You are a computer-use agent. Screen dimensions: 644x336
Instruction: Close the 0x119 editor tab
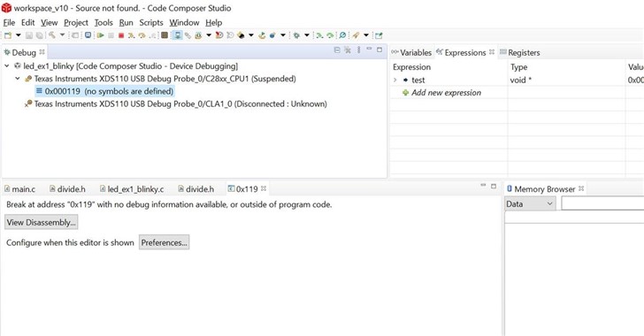coord(264,188)
